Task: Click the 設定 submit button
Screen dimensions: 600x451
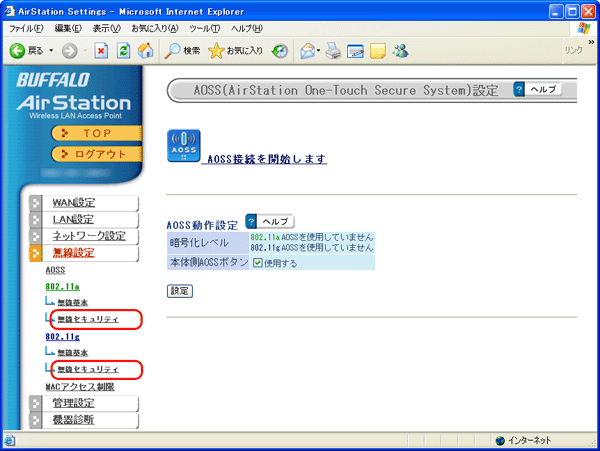Action: click(180, 291)
